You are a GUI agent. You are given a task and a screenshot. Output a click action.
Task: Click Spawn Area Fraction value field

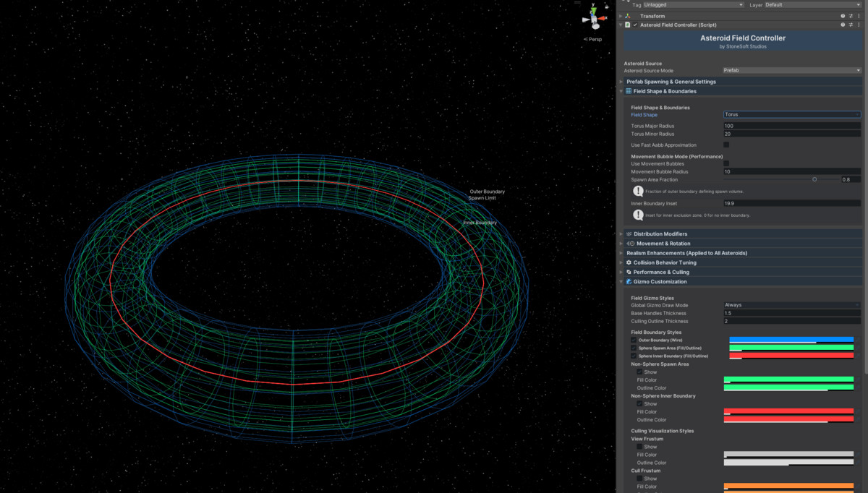point(851,179)
